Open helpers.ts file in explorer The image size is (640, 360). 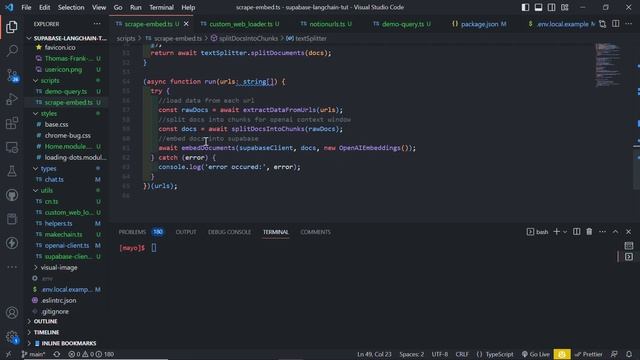click(x=58, y=223)
